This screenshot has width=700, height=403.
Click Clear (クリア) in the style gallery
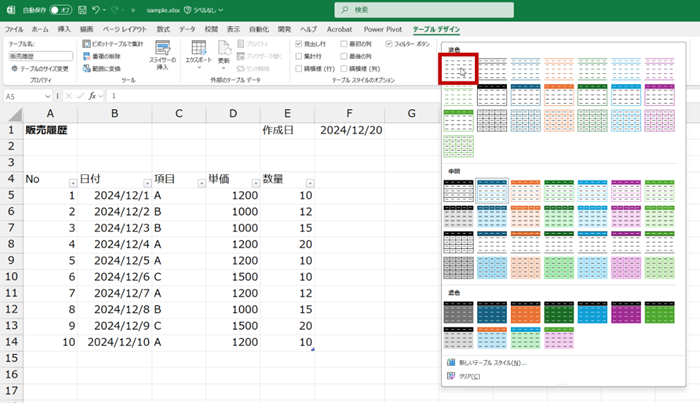[x=467, y=376]
